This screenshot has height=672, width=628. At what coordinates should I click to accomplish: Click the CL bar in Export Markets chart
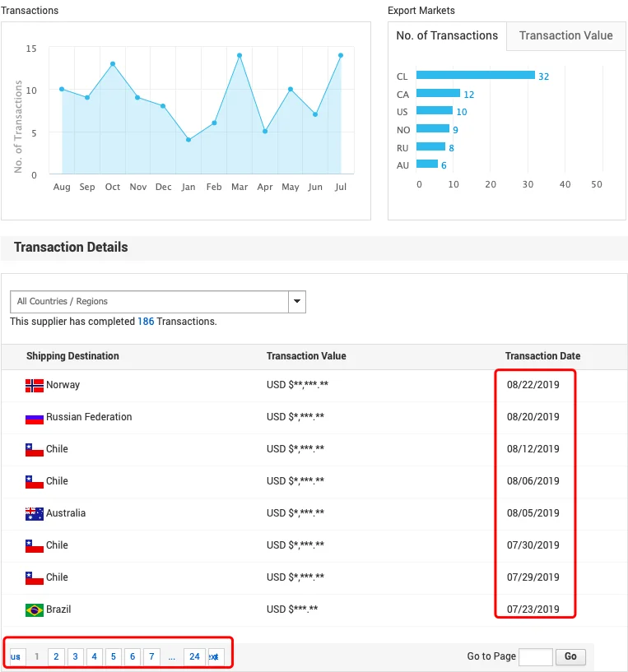(x=475, y=76)
